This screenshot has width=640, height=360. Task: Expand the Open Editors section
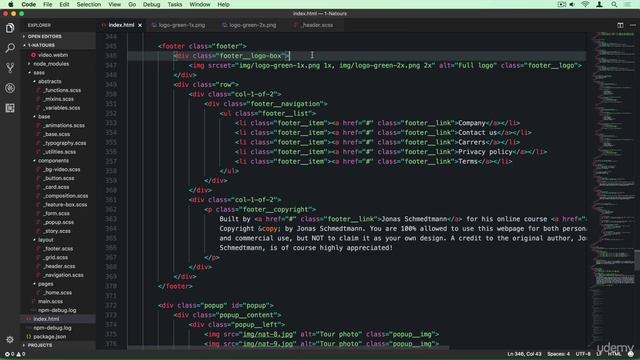(x=44, y=36)
